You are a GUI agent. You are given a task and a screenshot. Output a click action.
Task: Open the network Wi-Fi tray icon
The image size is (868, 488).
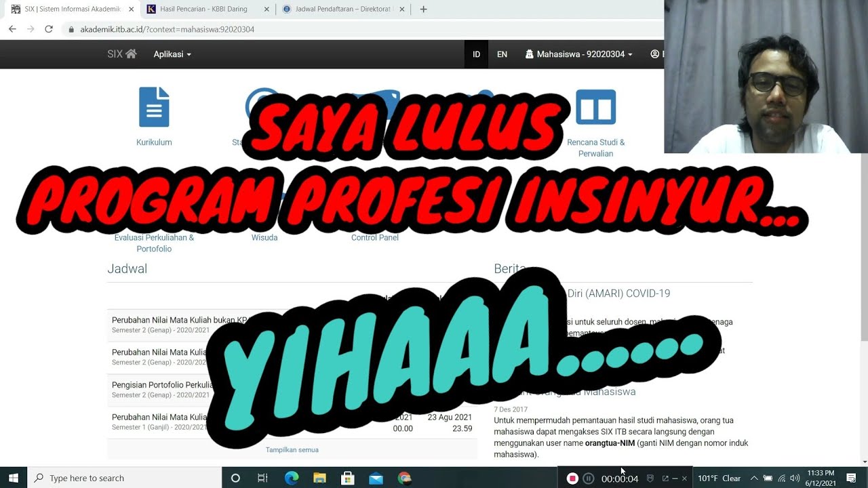pos(782,478)
